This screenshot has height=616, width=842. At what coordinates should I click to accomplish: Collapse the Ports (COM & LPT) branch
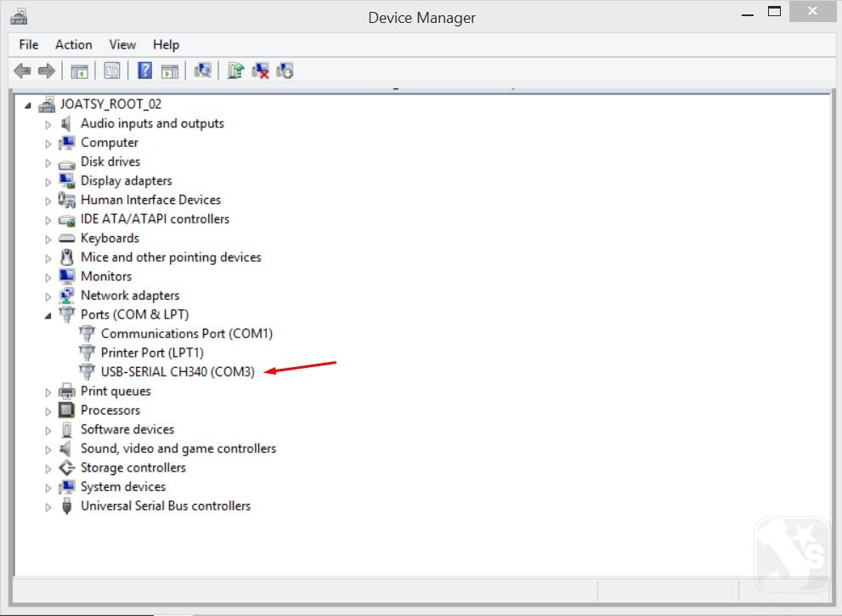click(x=48, y=316)
